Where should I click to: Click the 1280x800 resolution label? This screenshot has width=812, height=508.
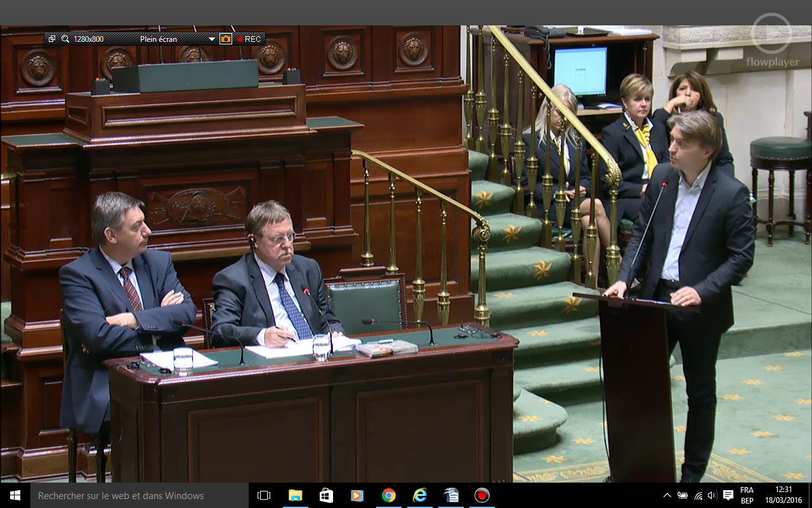(88, 39)
